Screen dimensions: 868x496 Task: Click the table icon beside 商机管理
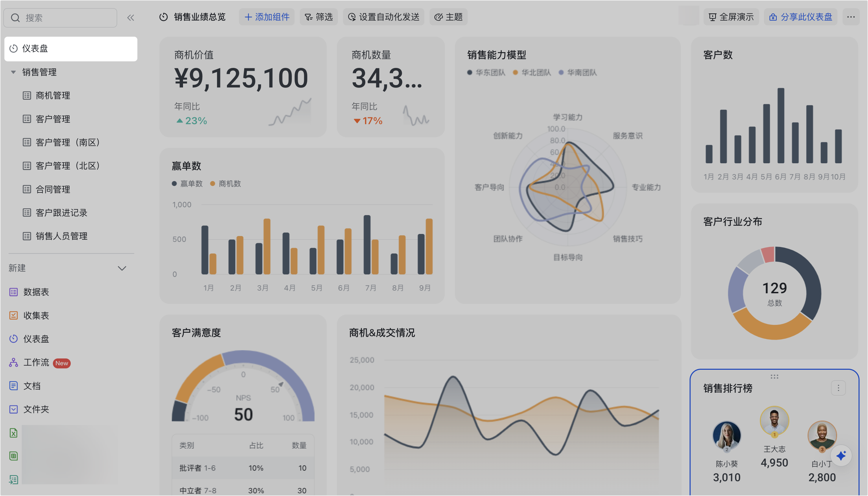27,96
